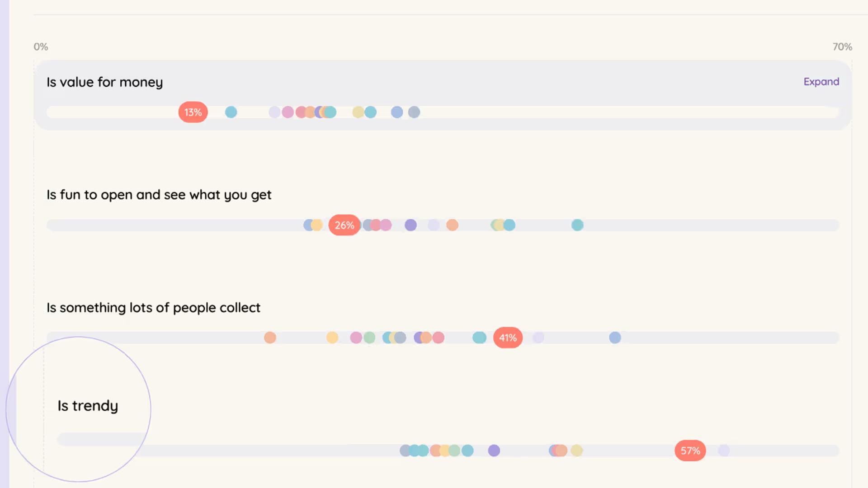This screenshot has height=488, width=868.
Task: Click the 13% highlighted marker
Action: (193, 112)
